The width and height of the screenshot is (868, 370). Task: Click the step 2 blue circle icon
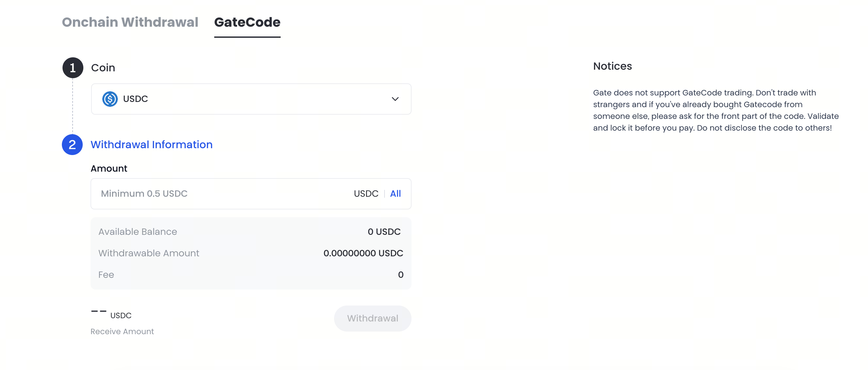(x=72, y=145)
